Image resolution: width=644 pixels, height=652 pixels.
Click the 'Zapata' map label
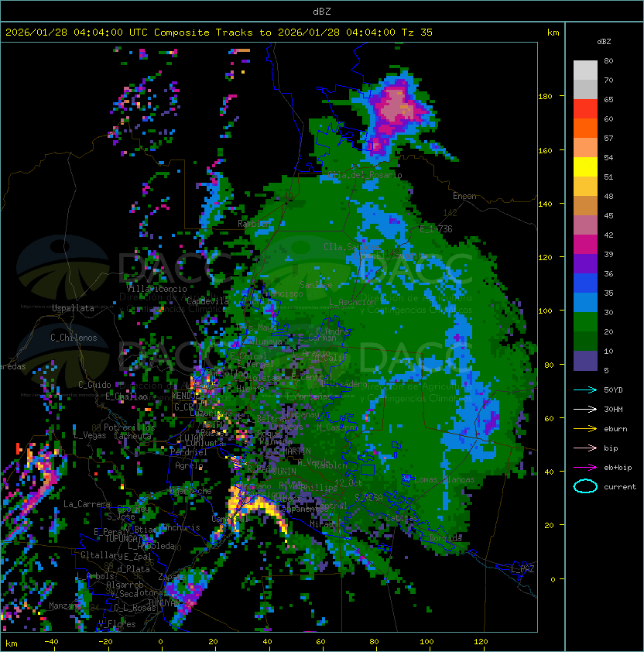pos(172,577)
